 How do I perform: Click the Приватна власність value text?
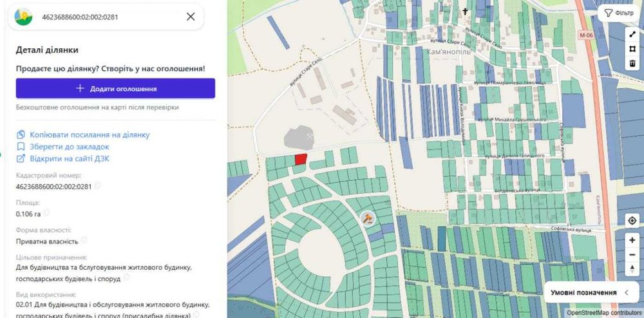47,241
